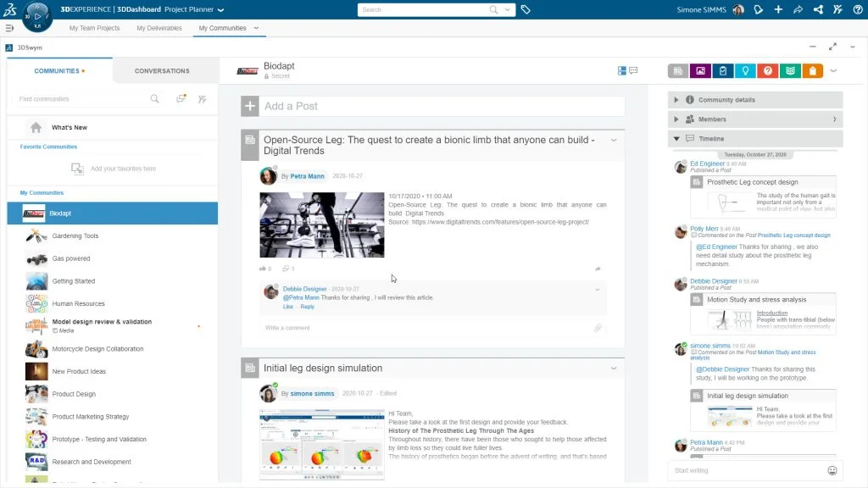Like the Open-Source Leg post

pyautogui.click(x=263, y=269)
